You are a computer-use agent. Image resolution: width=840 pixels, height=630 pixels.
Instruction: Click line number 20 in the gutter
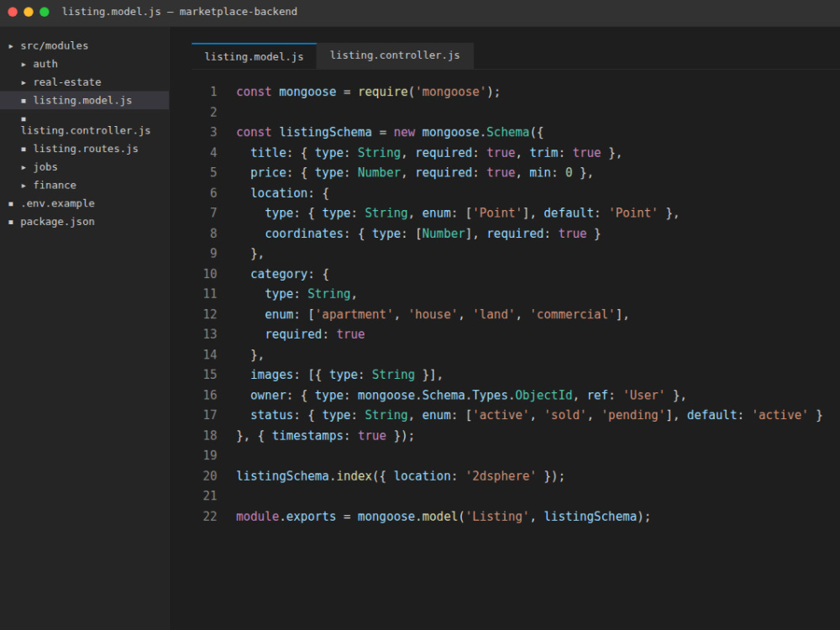point(210,475)
